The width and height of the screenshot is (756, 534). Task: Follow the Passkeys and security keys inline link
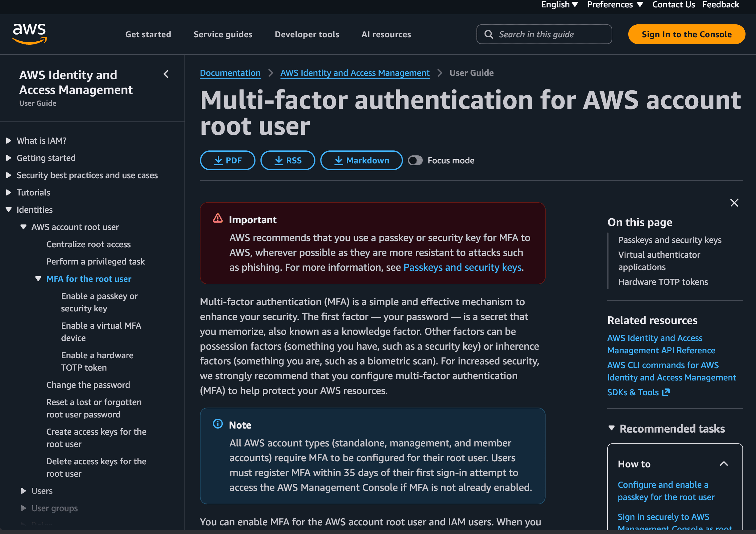pos(462,267)
